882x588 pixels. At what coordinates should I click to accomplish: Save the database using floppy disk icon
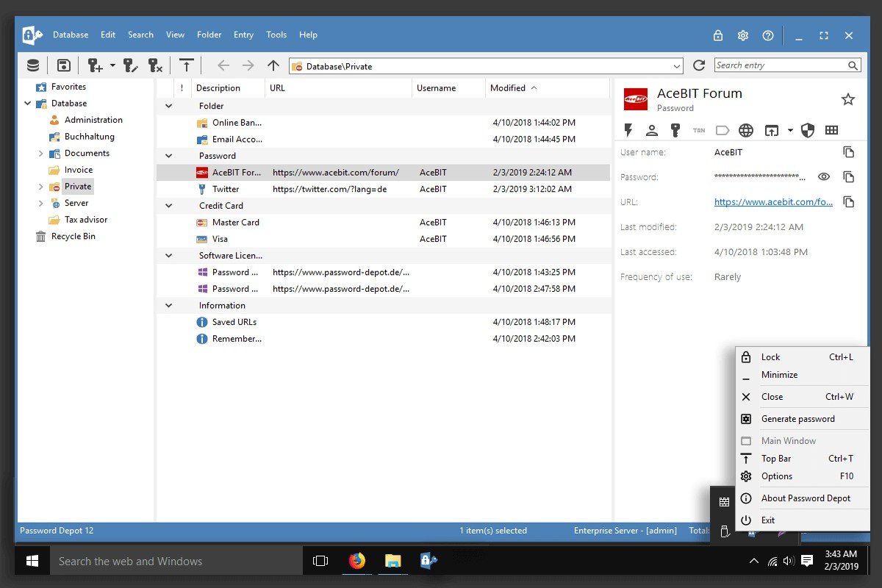coord(64,65)
